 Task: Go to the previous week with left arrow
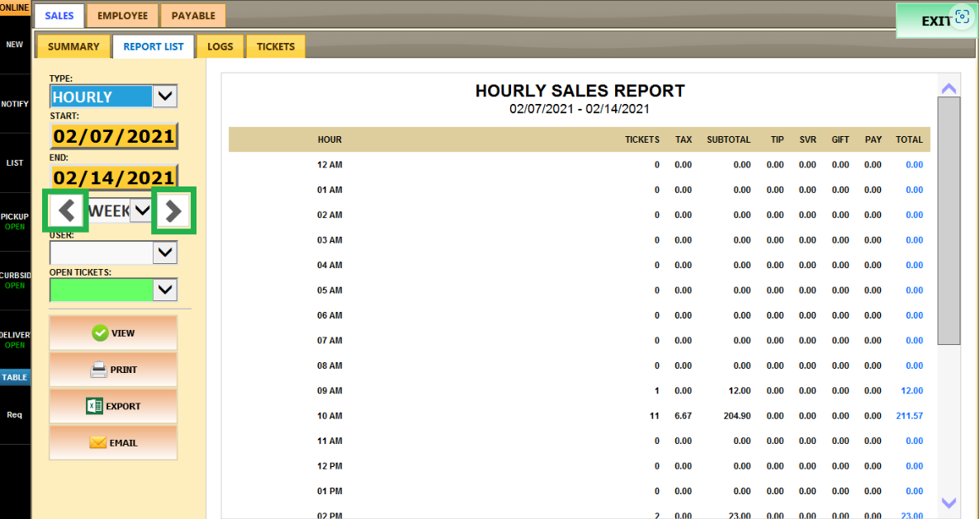(65, 211)
